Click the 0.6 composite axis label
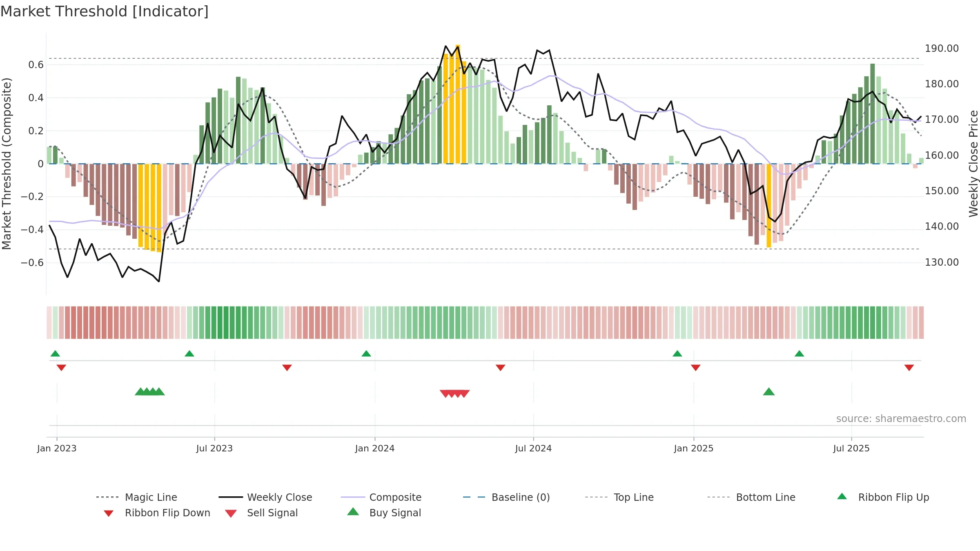 [36, 65]
